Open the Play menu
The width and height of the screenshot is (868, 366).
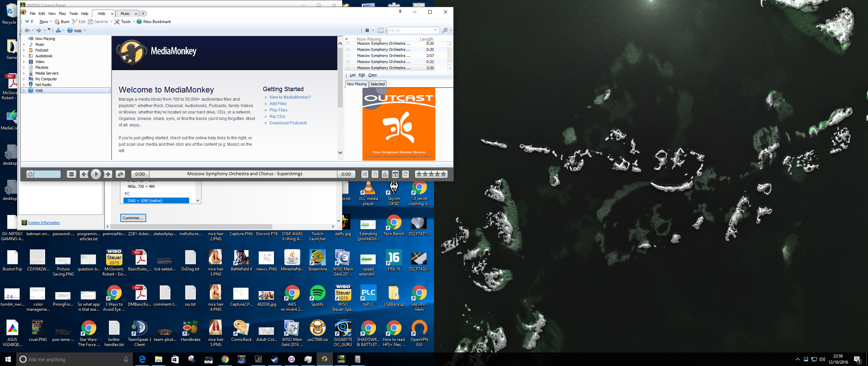click(62, 14)
